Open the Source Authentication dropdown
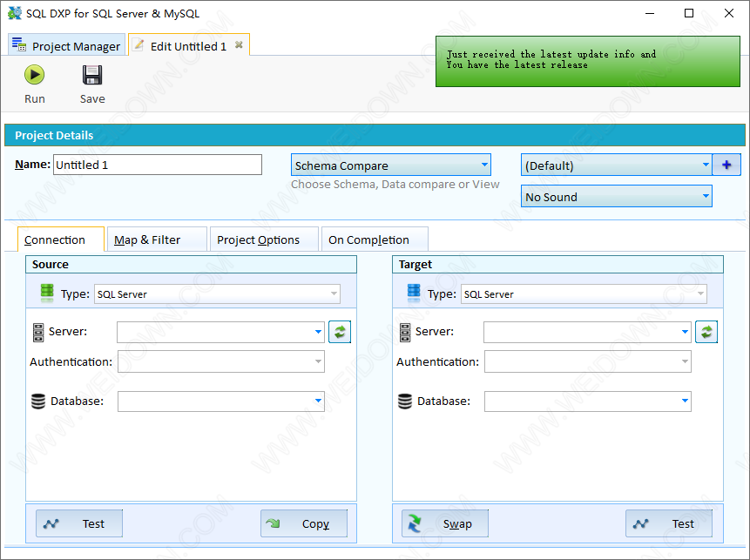Viewport: 750px width, 560px height. click(x=221, y=361)
